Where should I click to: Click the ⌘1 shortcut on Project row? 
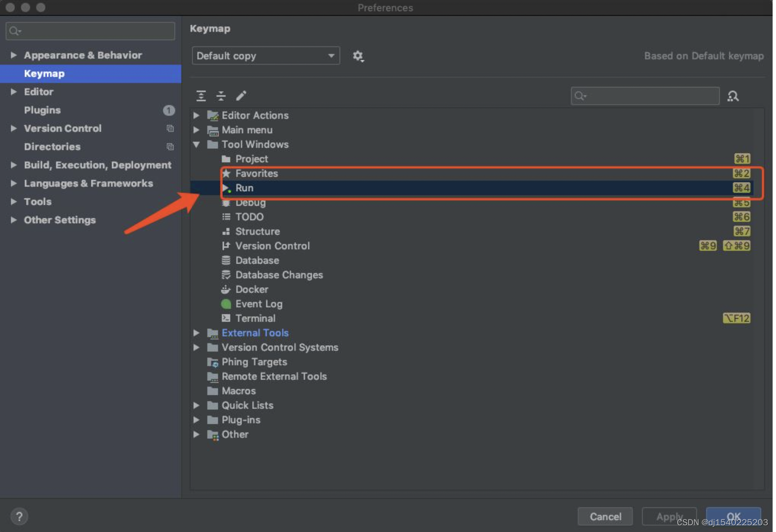(742, 159)
